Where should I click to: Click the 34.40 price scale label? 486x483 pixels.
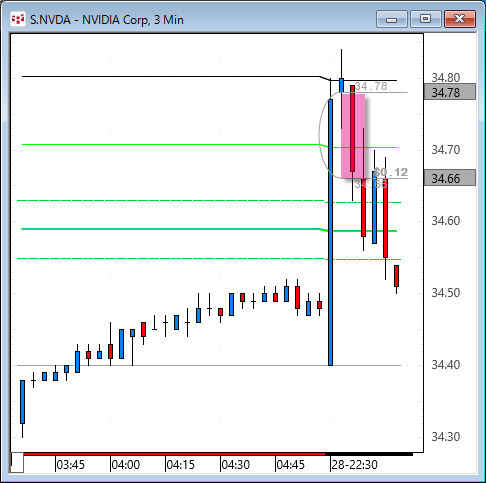446,365
